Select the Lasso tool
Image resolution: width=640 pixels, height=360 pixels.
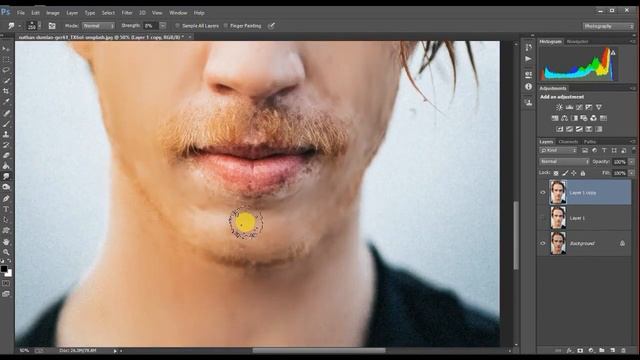pos(6,70)
